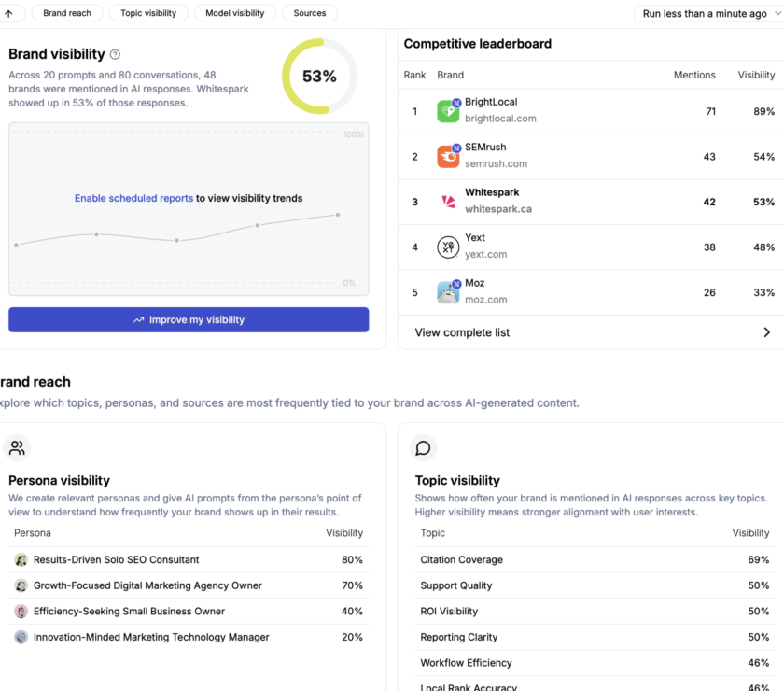Click the Innovation-Minded Marketing Technology Manager avatar

(x=21, y=637)
